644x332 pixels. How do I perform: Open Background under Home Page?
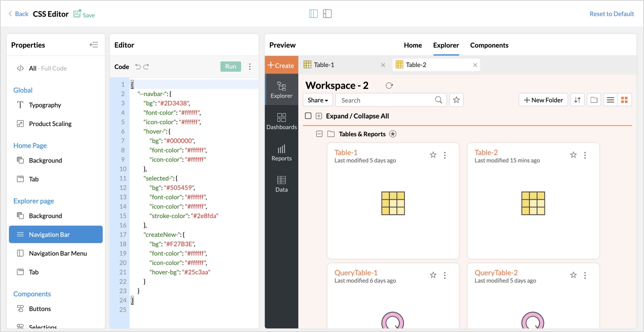(56, 160)
